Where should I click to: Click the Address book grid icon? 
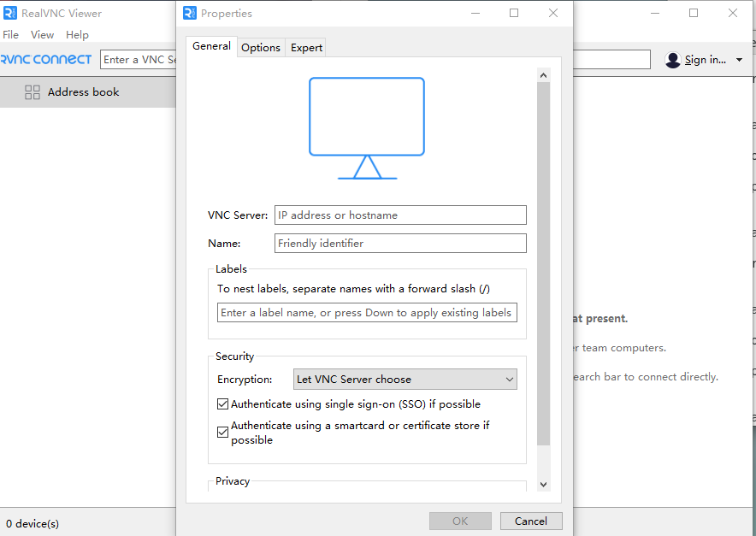(x=32, y=92)
